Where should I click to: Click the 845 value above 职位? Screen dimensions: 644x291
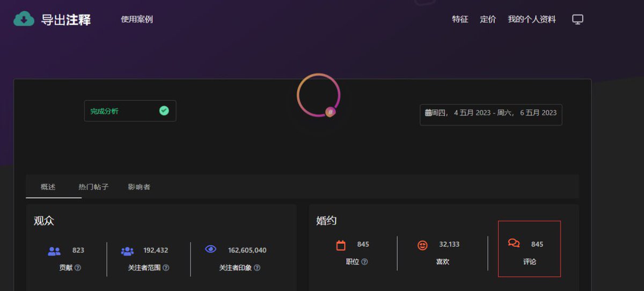[x=363, y=244]
